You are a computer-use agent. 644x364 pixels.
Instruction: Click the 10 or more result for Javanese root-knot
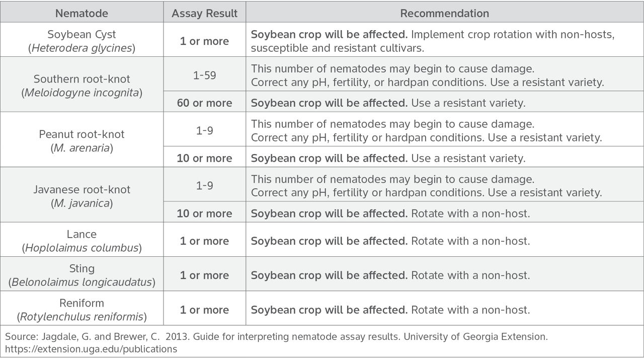pos(204,213)
